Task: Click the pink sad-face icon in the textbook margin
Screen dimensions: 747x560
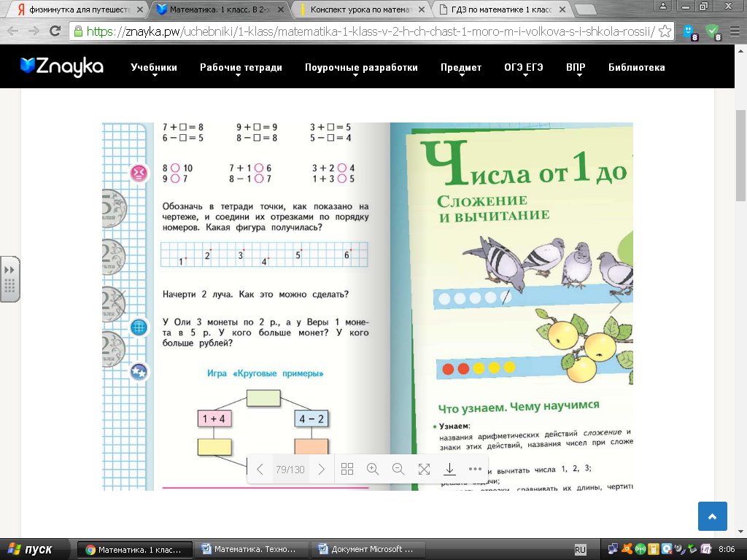Action: pos(139,172)
